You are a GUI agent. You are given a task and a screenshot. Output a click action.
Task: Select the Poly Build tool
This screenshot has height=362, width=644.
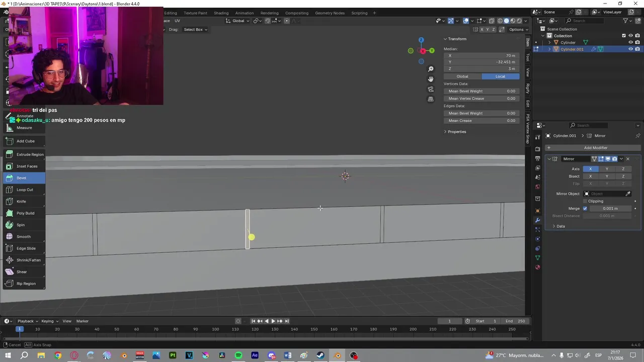24,213
